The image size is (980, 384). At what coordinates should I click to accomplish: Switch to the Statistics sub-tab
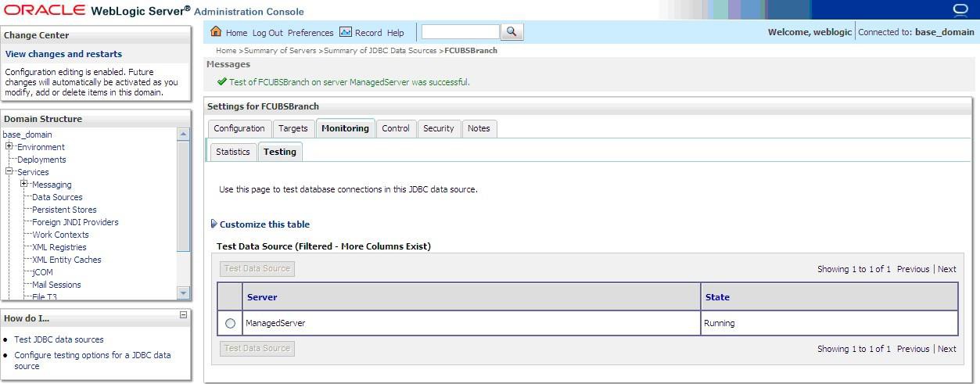233,152
